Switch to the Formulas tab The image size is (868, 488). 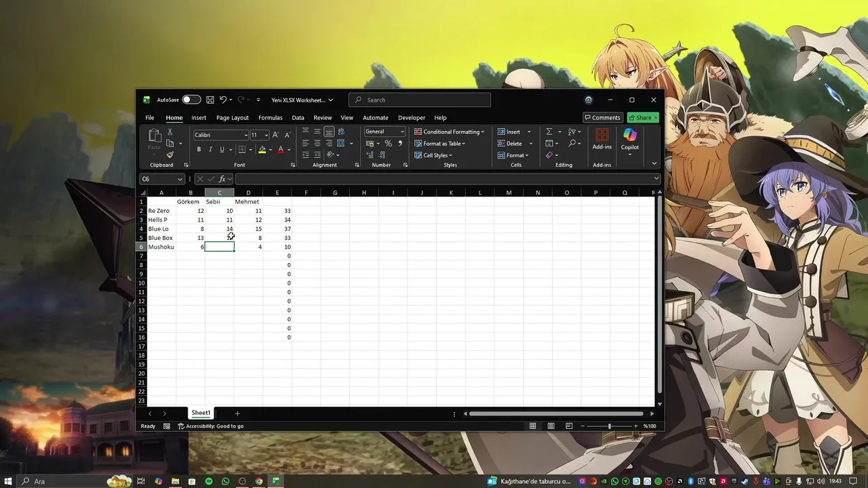point(271,117)
